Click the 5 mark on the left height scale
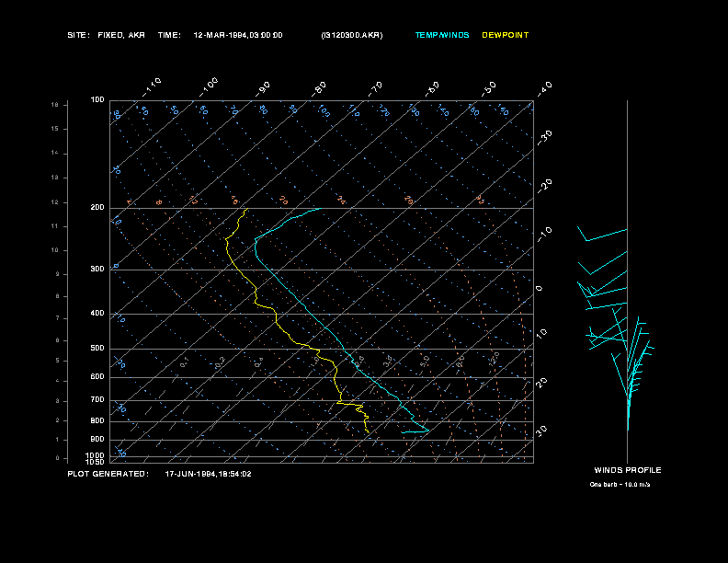The height and width of the screenshot is (563, 728). [x=58, y=361]
